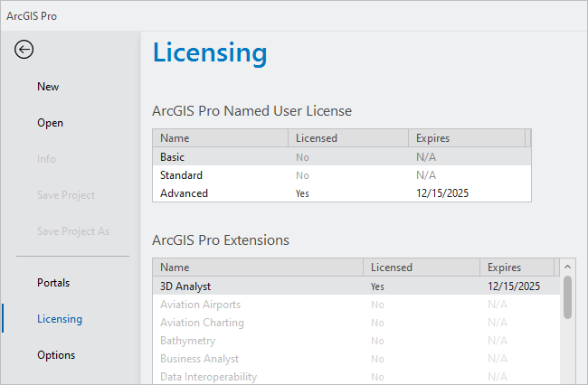Click the Yes value for Advanced license
The width and height of the screenshot is (588, 385).
[302, 193]
